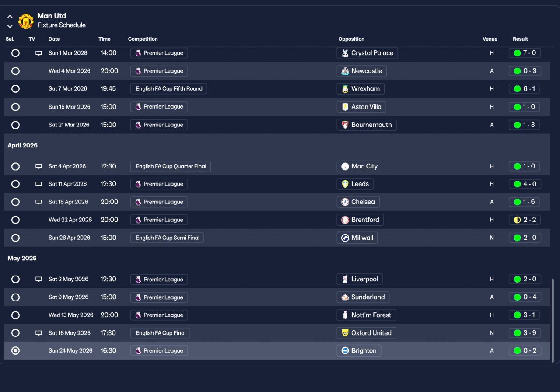The width and height of the screenshot is (560, 392).
Task: Click the Crystal Palace club crest
Action: tap(345, 53)
